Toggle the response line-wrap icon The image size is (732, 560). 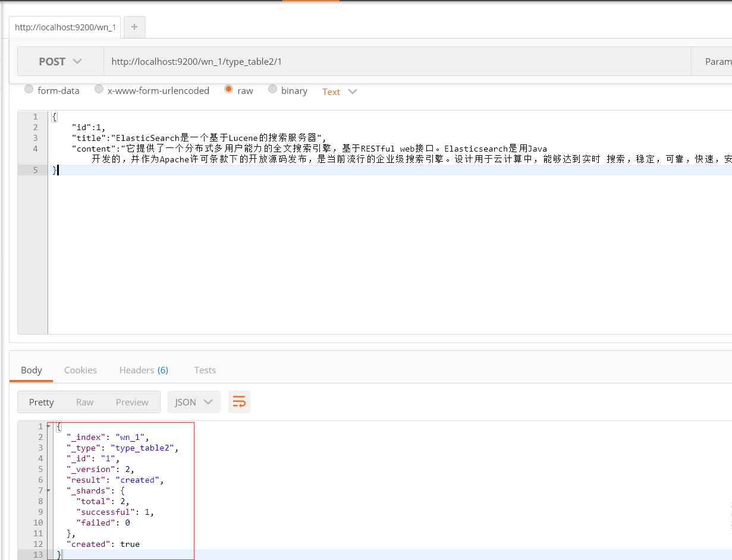click(239, 402)
